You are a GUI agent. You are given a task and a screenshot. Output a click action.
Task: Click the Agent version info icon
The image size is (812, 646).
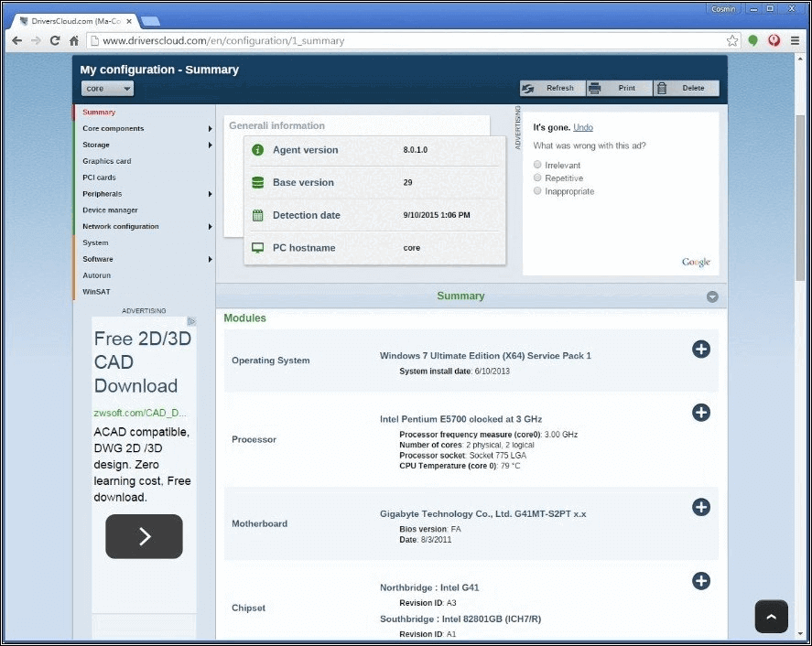point(257,149)
